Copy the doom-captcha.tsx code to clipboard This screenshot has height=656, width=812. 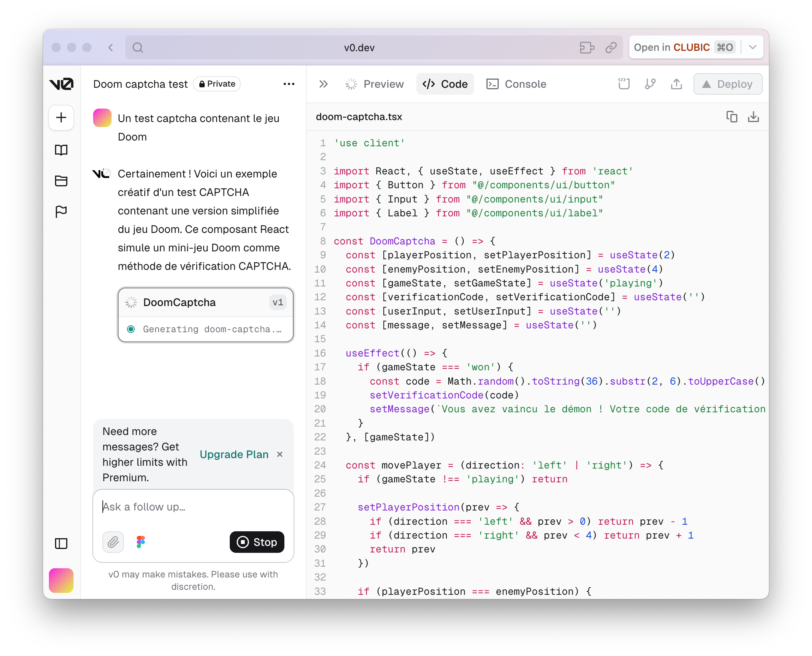(x=732, y=117)
